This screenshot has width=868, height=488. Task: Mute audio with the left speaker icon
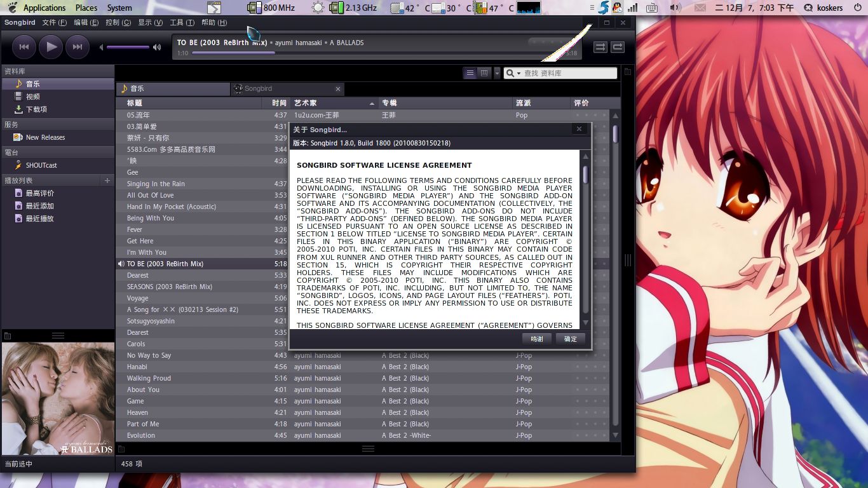[x=101, y=47]
